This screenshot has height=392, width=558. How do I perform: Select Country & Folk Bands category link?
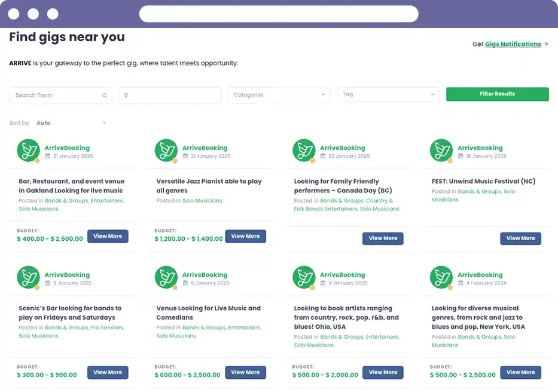343,204
